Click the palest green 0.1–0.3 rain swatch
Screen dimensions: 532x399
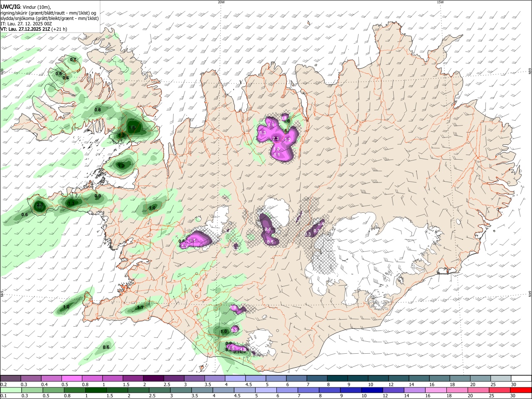(x=10, y=390)
